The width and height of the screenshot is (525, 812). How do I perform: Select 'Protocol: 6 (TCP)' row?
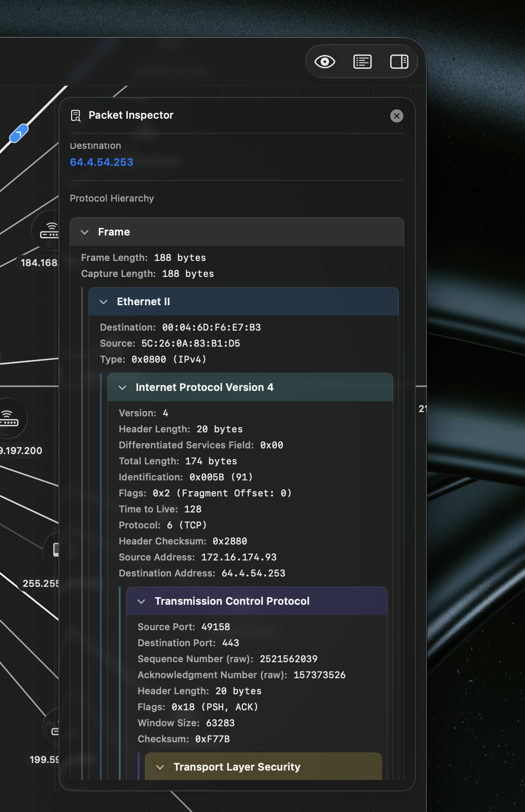tap(163, 525)
